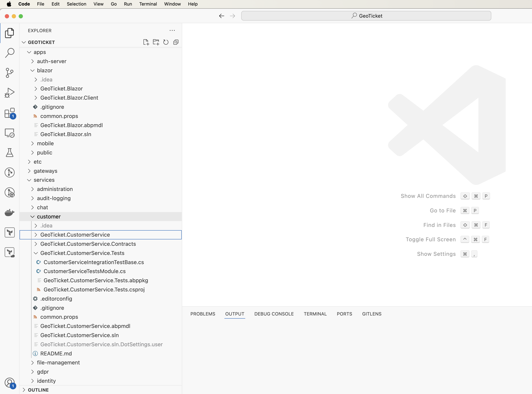Refresh the Explorer file tree
532x394 pixels.
(x=166, y=42)
